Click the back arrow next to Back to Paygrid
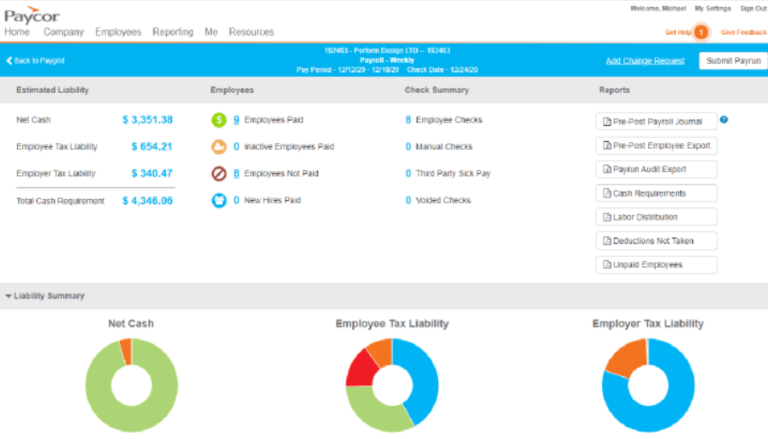Screen dimensions: 768x439 pos(9,61)
